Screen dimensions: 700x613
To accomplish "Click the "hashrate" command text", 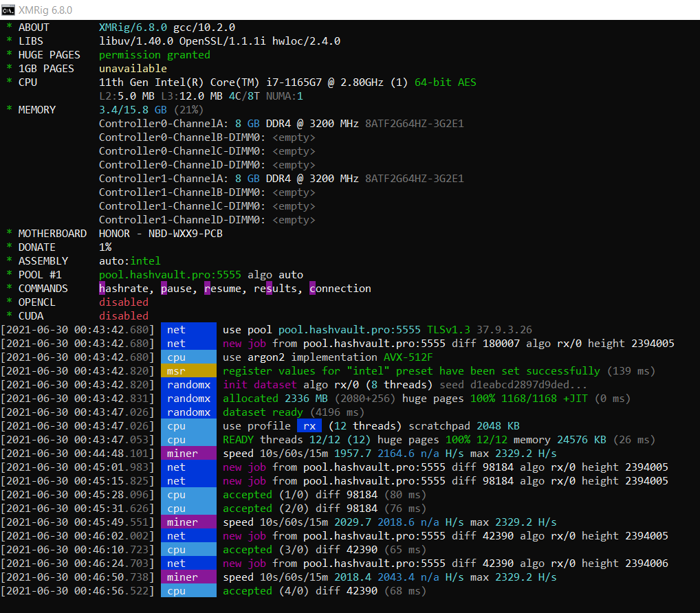I will 124,289.
